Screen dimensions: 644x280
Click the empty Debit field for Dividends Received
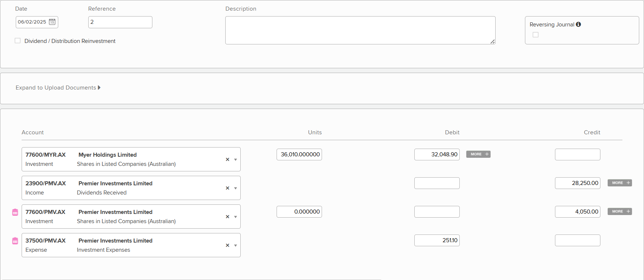pyautogui.click(x=437, y=183)
